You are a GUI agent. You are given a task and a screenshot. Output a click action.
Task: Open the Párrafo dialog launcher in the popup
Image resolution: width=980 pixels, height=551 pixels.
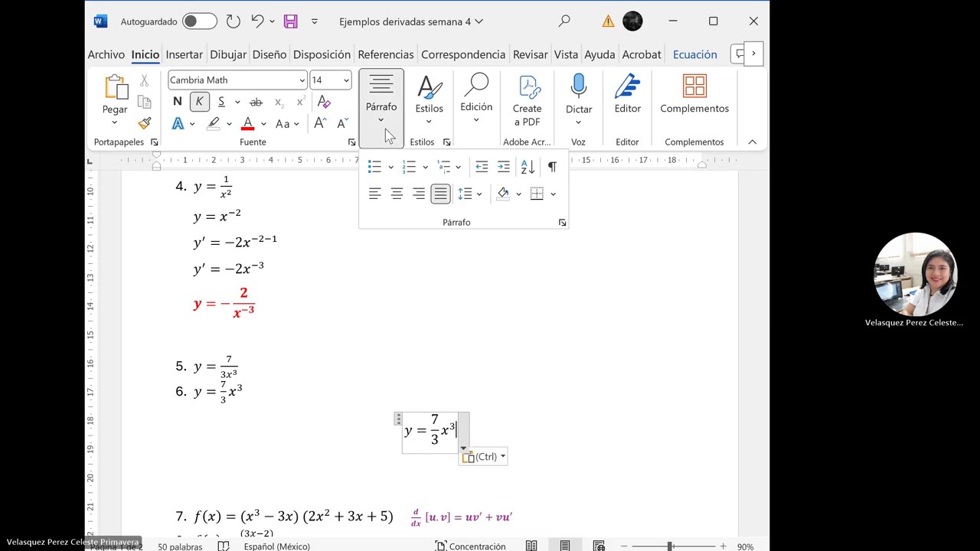click(562, 223)
